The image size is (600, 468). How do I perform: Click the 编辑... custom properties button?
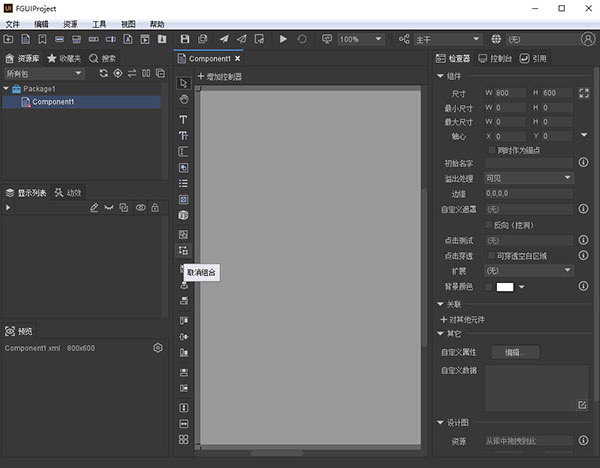(x=515, y=352)
